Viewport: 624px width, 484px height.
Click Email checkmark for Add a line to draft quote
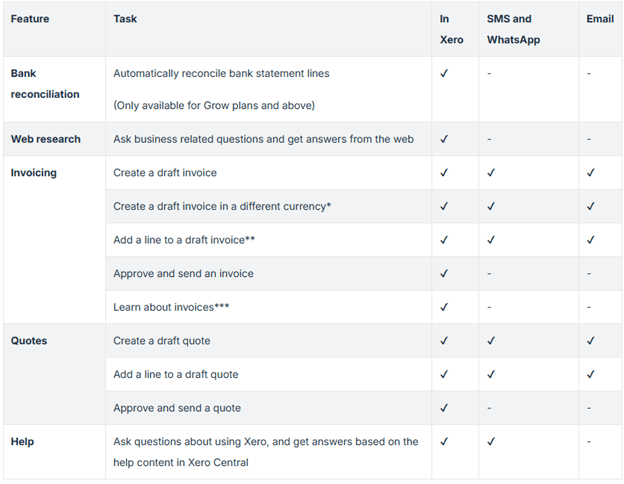pos(591,374)
